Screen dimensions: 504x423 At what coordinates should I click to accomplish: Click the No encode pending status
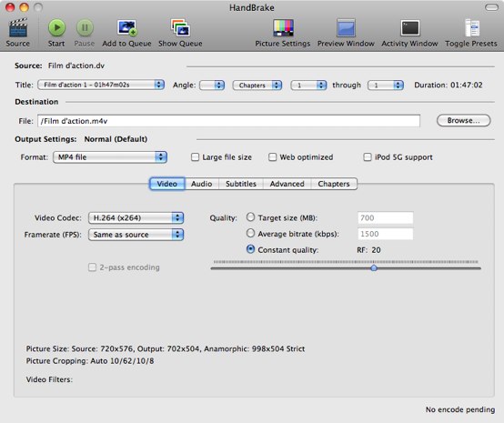pos(460,409)
